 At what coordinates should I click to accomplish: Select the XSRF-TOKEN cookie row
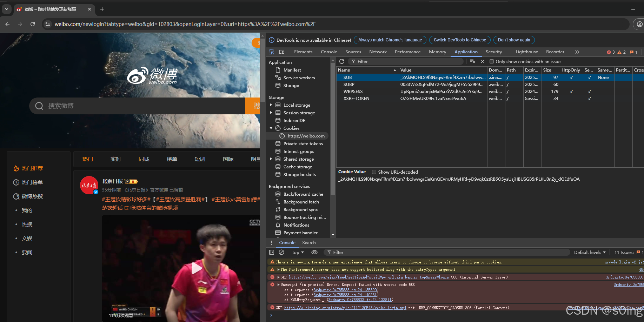(490, 99)
